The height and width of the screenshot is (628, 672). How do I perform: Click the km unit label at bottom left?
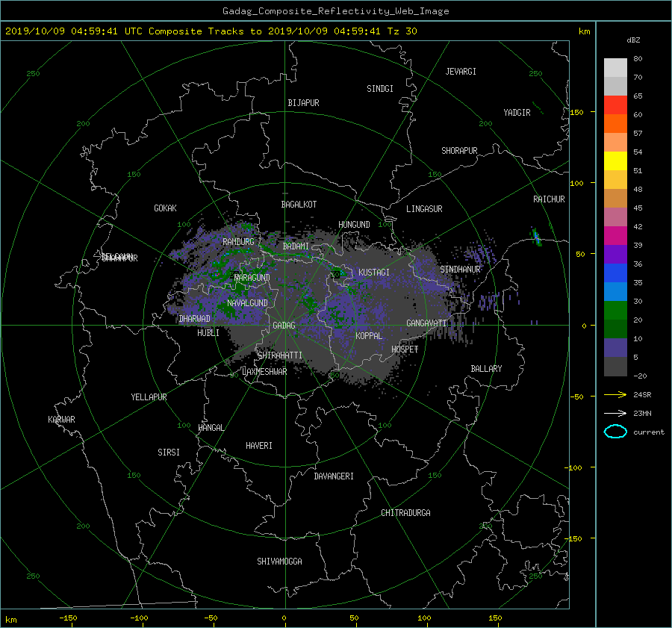click(x=10, y=620)
